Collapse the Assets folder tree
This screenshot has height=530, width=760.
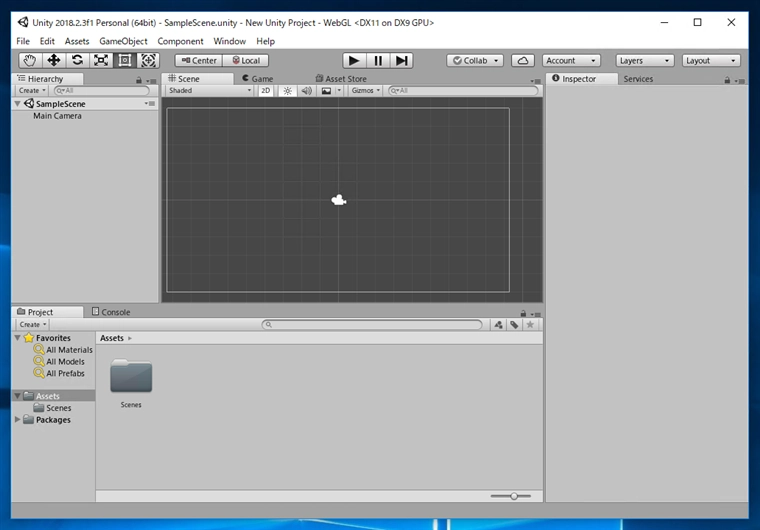[18, 396]
